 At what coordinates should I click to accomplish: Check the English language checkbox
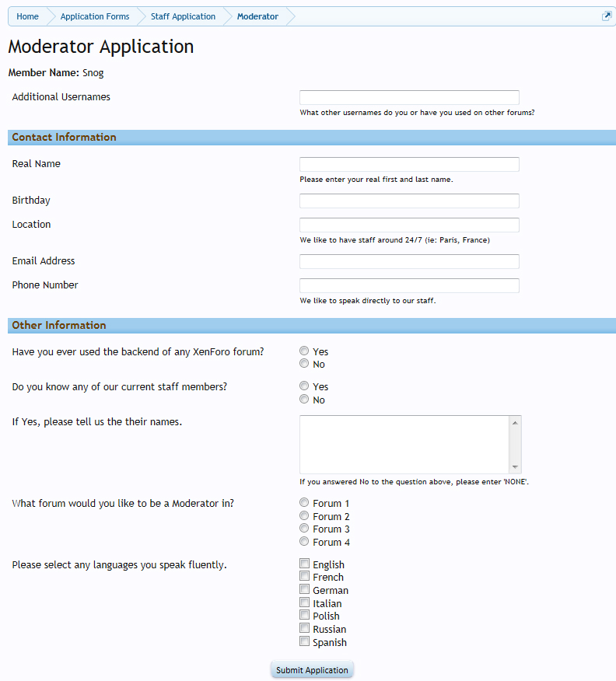pos(304,563)
